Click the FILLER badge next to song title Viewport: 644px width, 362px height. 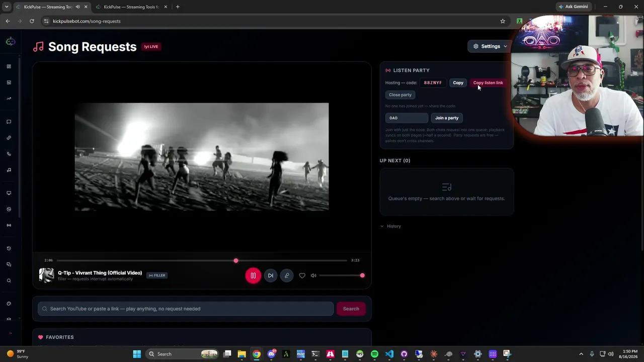tap(157, 276)
